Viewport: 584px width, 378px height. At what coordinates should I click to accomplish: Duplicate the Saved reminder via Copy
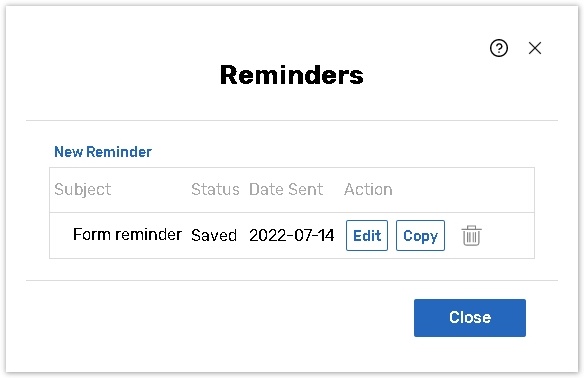[x=420, y=235]
